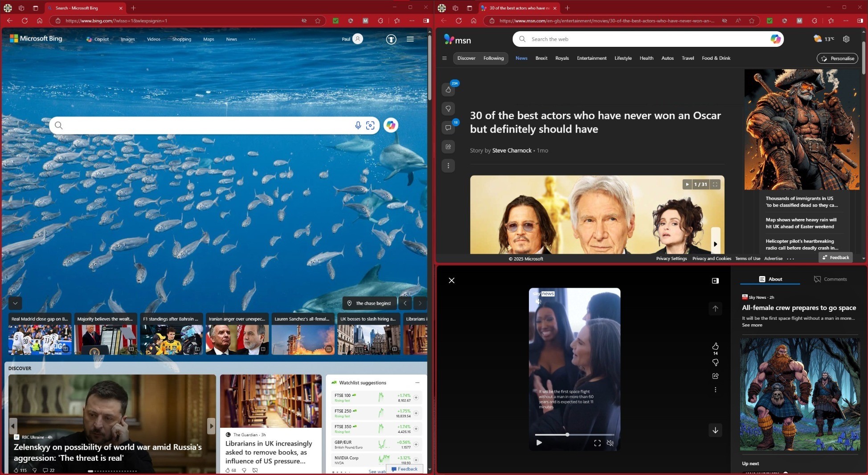Enter fullscreen for the actors slideshow
This screenshot has height=475, width=868.
point(715,184)
